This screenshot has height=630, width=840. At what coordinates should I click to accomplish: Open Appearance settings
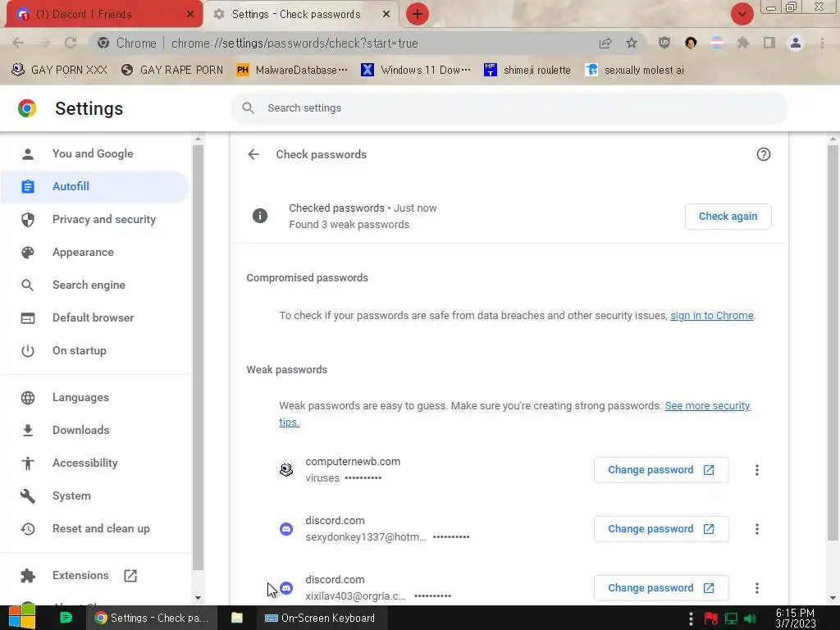83,253
